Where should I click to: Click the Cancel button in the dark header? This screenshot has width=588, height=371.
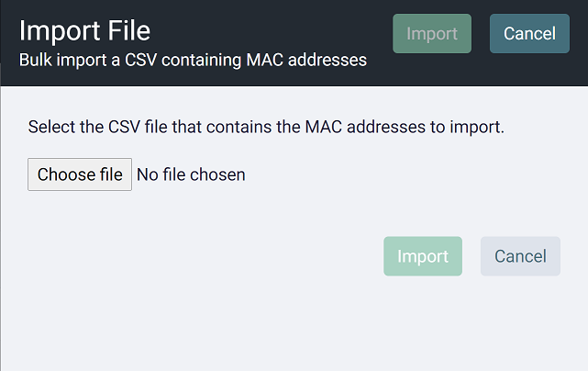[529, 34]
